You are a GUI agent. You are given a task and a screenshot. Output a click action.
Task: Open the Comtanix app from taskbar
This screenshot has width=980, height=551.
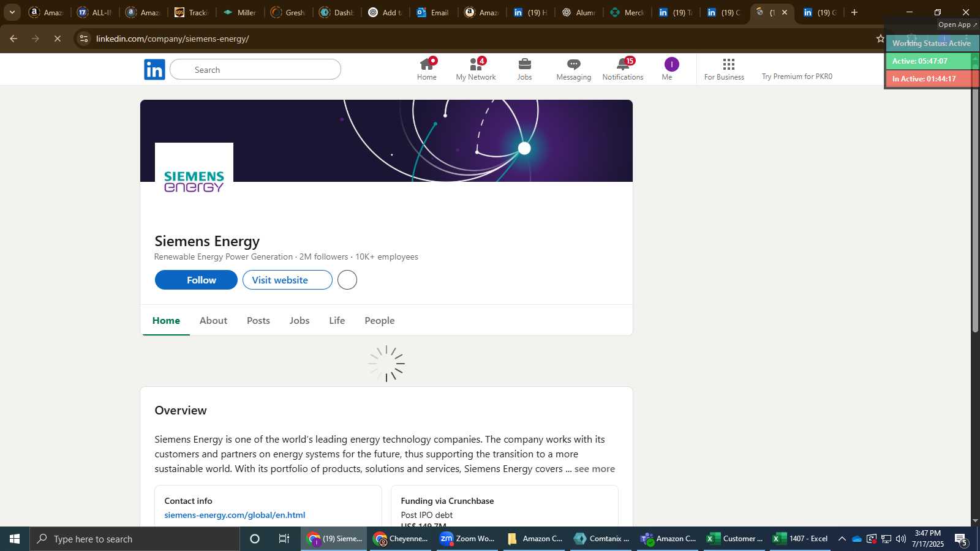click(x=601, y=539)
